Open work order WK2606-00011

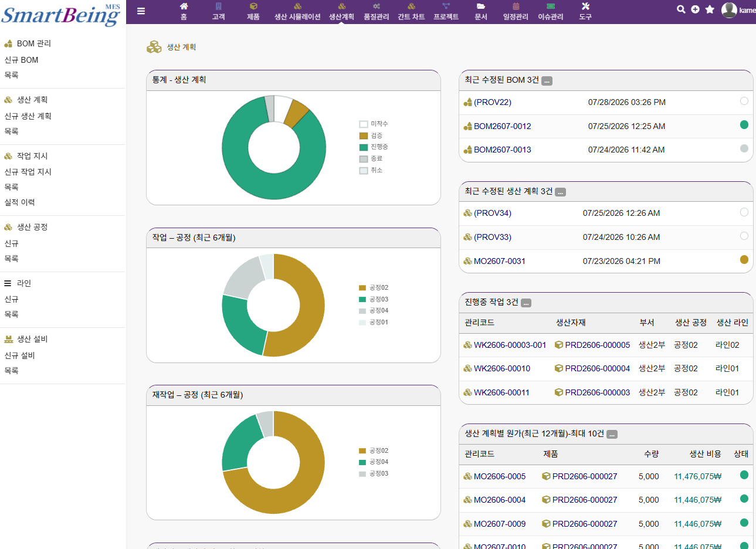coord(501,392)
